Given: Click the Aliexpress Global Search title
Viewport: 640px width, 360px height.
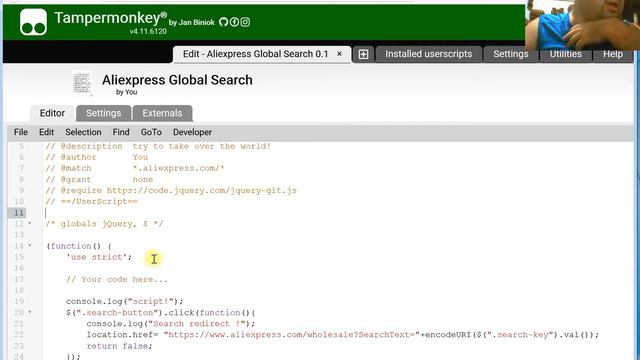Looking at the screenshot, I should coord(177,80).
